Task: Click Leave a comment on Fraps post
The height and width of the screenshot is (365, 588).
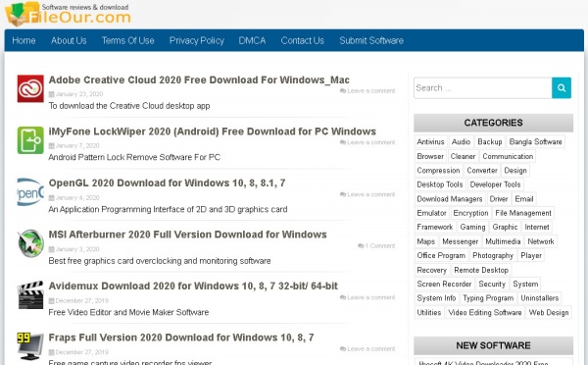Action: pos(367,349)
